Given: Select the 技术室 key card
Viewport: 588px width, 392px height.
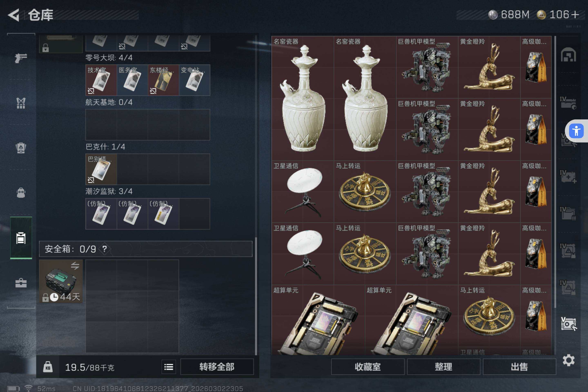Looking at the screenshot, I should click(x=101, y=80).
